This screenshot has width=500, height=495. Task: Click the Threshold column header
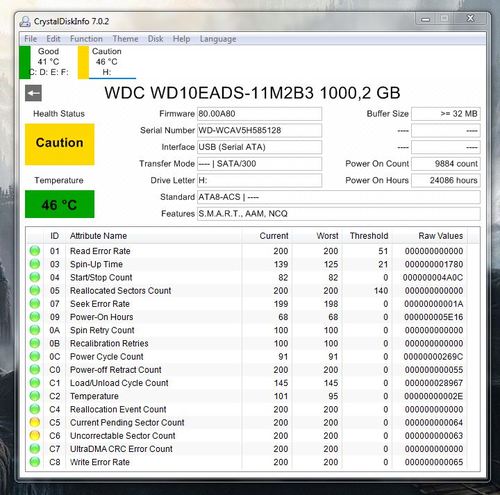(x=367, y=236)
